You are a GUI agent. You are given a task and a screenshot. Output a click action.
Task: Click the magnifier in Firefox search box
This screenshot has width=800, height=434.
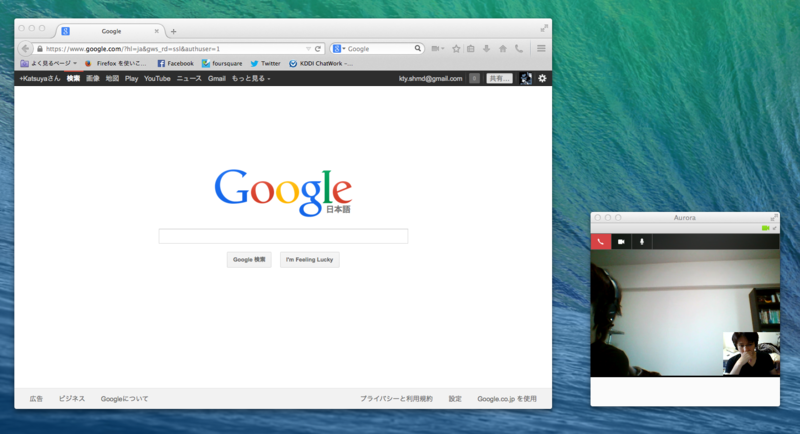(x=418, y=48)
